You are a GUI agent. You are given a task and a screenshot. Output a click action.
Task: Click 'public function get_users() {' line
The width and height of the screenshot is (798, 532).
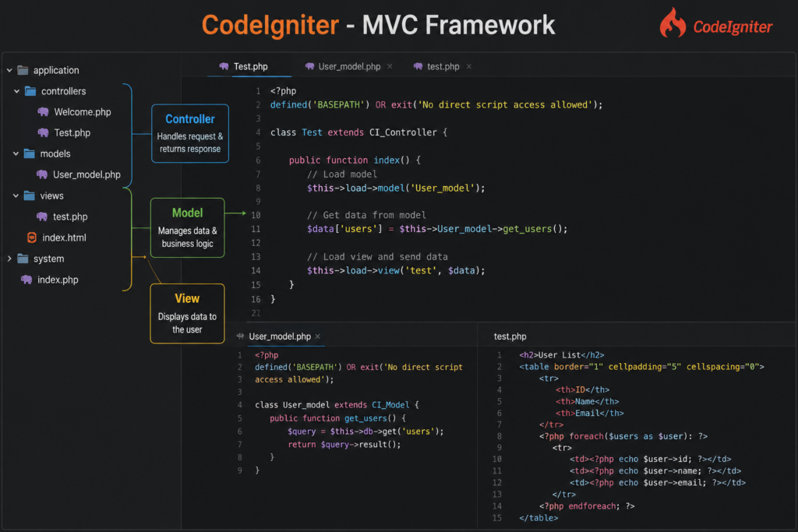[338, 418]
